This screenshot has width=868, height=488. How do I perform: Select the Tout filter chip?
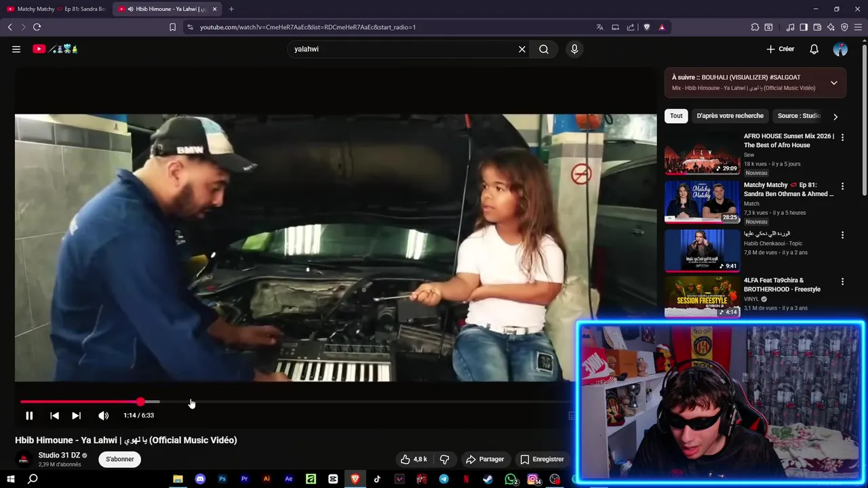tap(676, 116)
